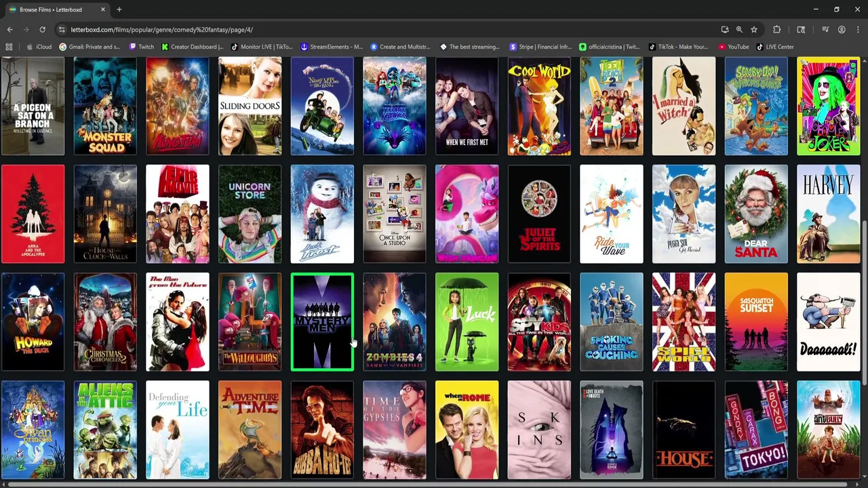Screen dimensions: 868x488
Task: Close the Browse Films Letterboxd tab
Action: coord(103,9)
